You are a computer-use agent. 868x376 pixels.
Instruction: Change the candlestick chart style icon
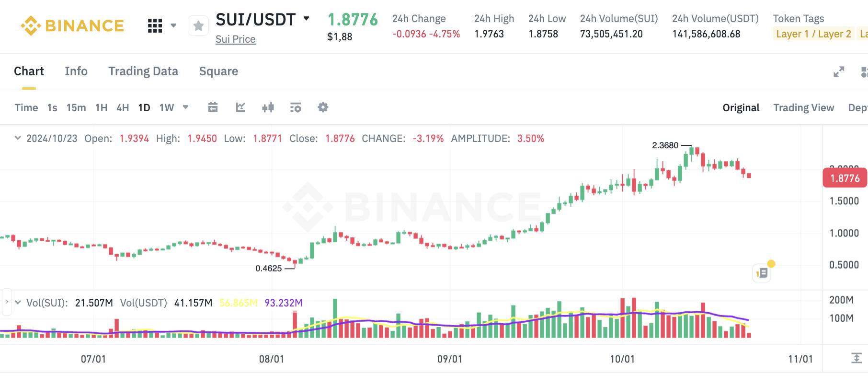point(268,107)
